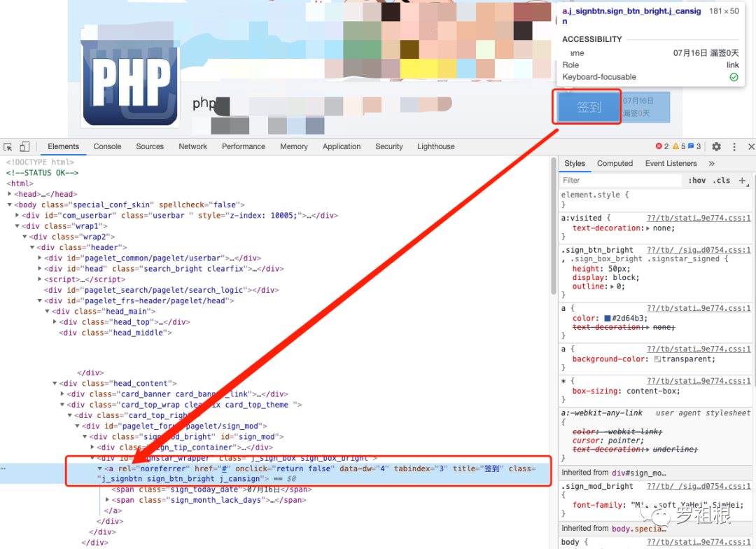Select the STATUS OK comment row
The image size is (756, 549).
click(x=42, y=173)
